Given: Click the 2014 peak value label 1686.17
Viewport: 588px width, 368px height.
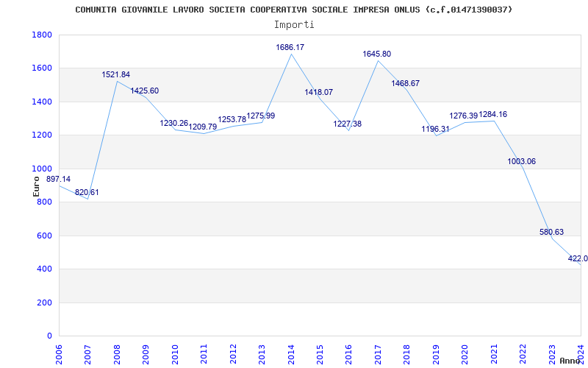Looking at the screenshot, I should pos(290,47).
